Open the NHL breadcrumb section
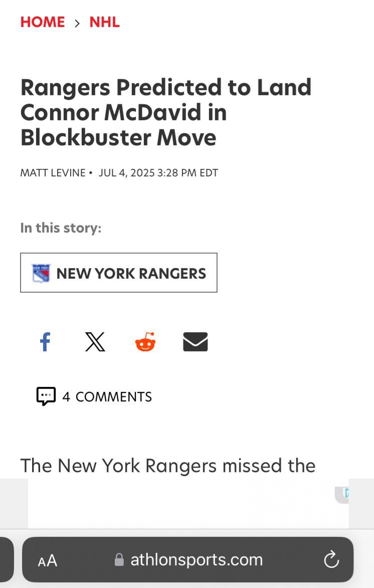Viewport: 374px width, 588px height. 104,22
